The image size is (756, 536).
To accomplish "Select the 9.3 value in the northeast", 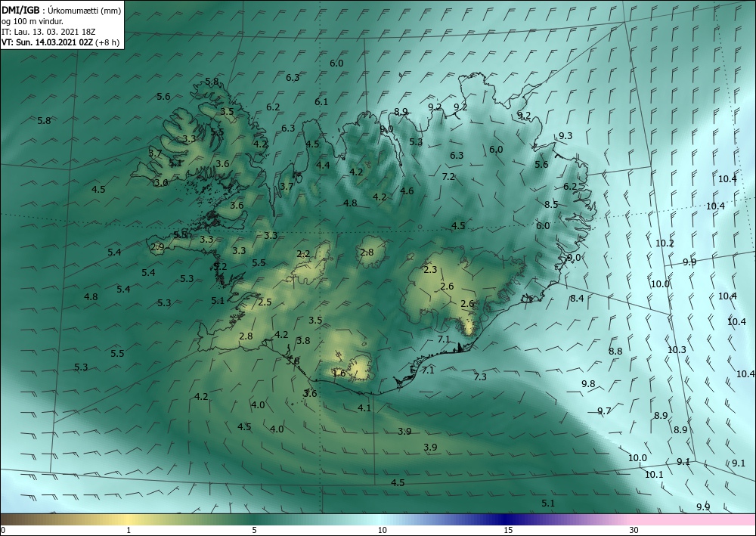I will [x=565, y=136].
